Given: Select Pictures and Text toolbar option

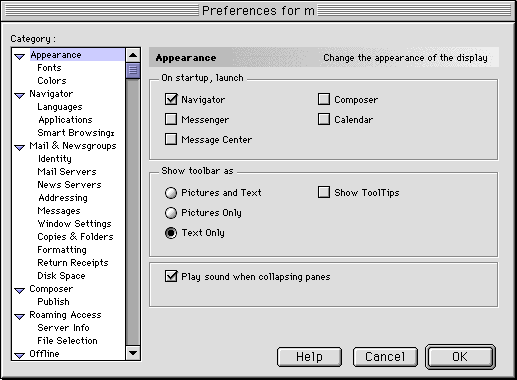Looking at the screenshot, I should [x=171, y=193].
